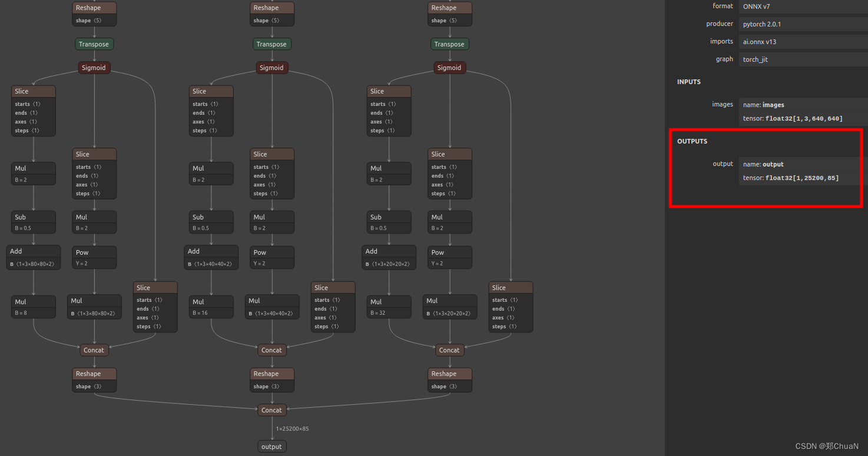Select the Mul node with B = 16
Viewport: 868px width, 456px height.
coord(211,307)
